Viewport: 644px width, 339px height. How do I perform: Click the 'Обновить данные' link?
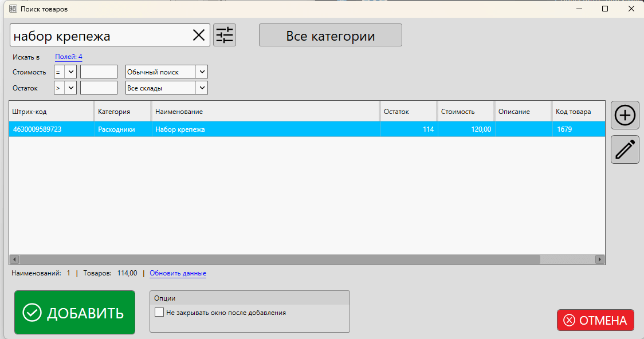(x=178, y=274)
